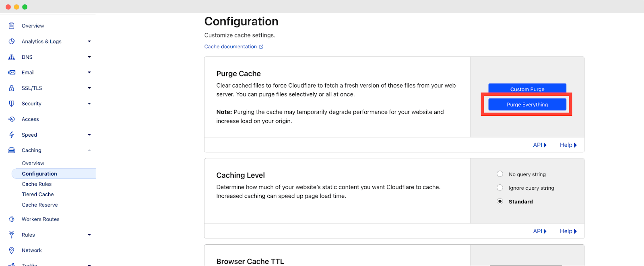Viewport: 644px width, 266px height.
Task: Select the Analytics & Logs pie chart icon
Action: tap(12, 41)
